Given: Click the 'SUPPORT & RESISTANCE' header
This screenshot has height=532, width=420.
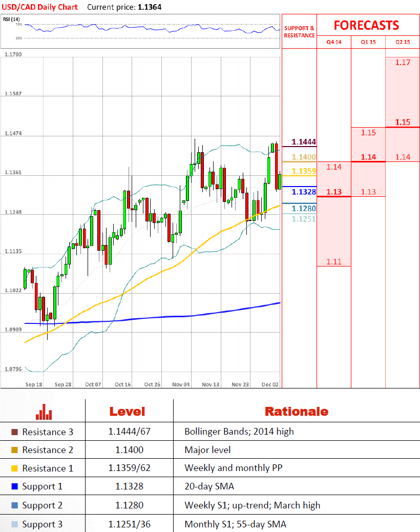Looking at the screenshot, I should coord(299,32).
